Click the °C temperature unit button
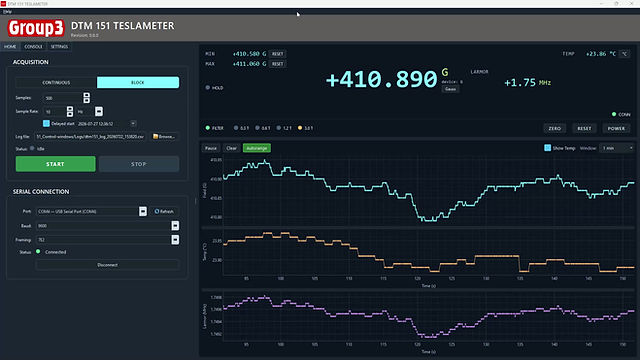This screenshot has width=640, height=360. pyautogui.click(x=624, y=54)
